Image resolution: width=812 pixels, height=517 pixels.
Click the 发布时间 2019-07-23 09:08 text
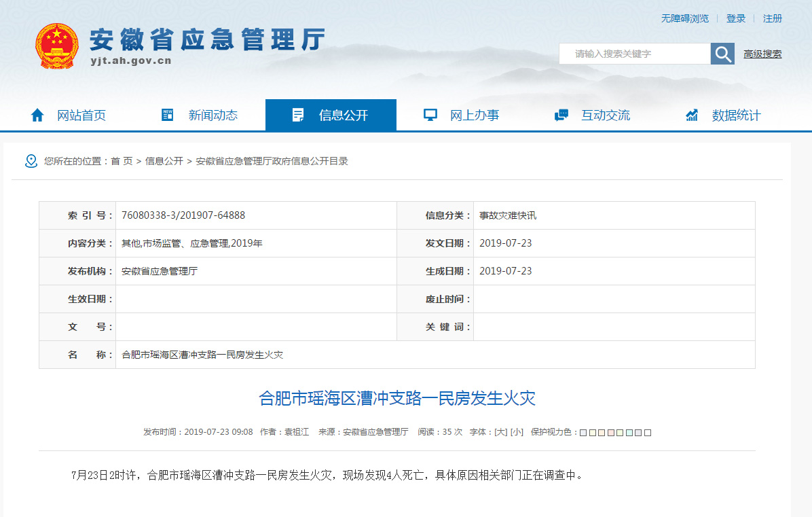198,432
